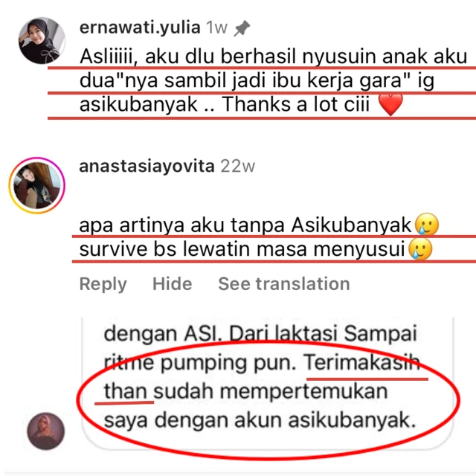Click the 22w timestamp beside anastasiayovita

(238, 167)
